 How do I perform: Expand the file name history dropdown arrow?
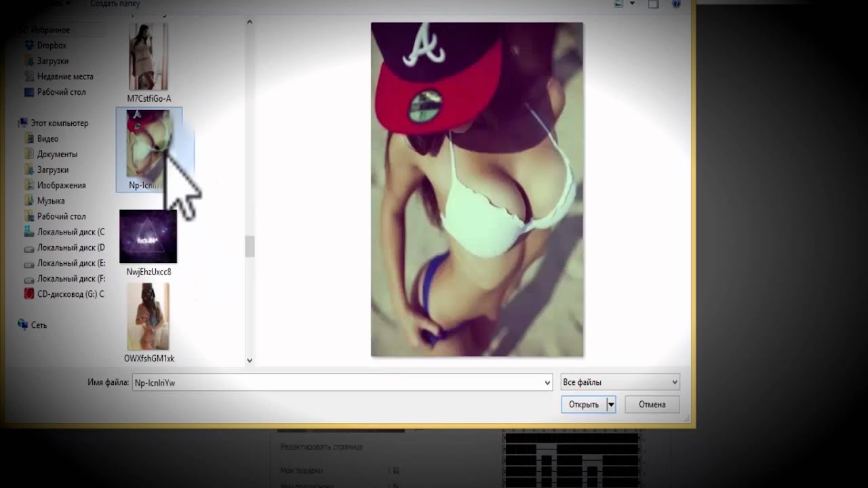click(x=547, y=383)
